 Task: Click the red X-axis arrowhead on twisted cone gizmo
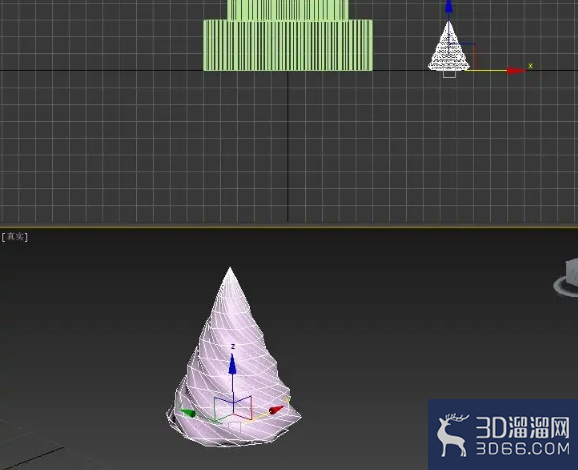pos(276,410)
